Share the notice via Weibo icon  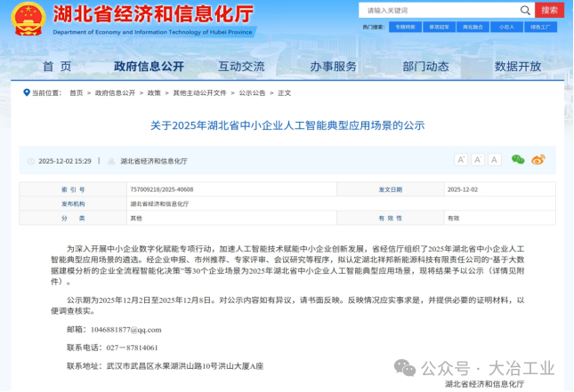coord(538,160)
